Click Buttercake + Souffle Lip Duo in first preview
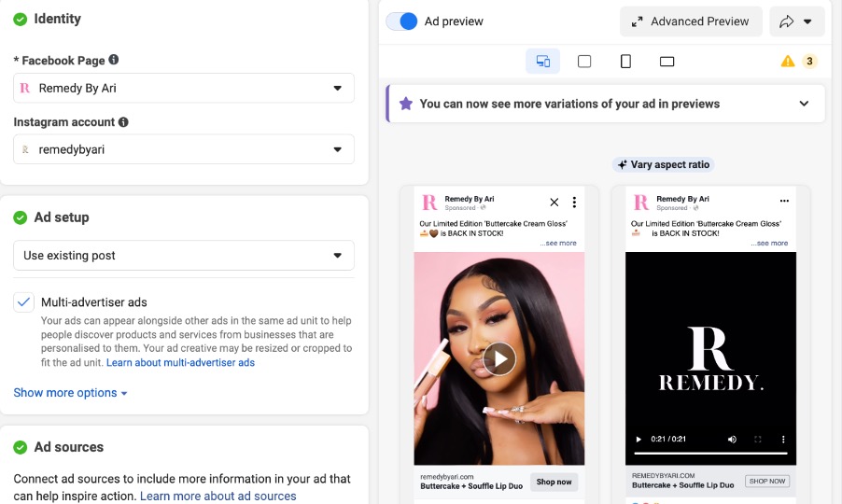Screen dimensions: 842x504 [x=471, y=486]
